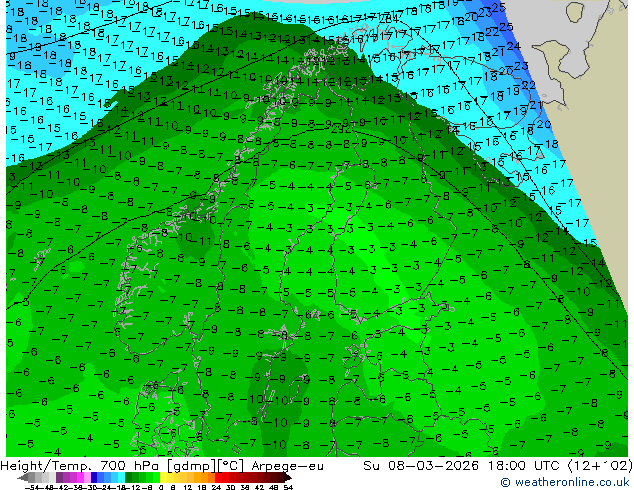Pick the dark green swatch at -12 on the scale

[129, 478]
